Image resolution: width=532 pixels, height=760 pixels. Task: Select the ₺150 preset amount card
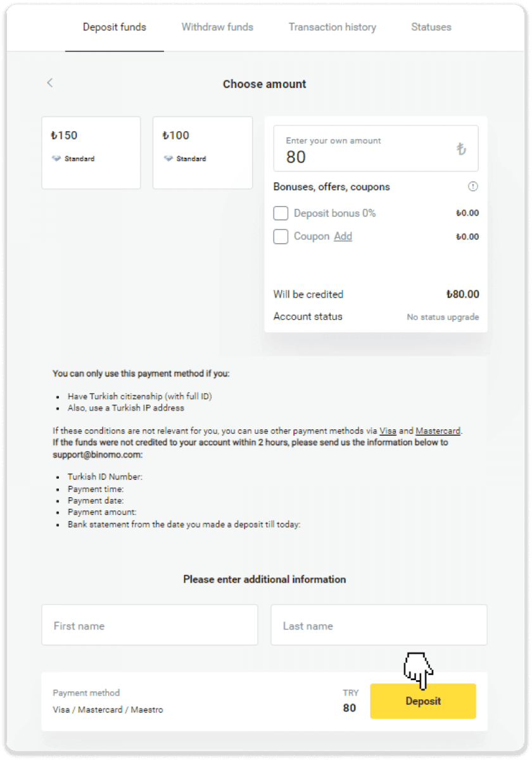(91, 152)
